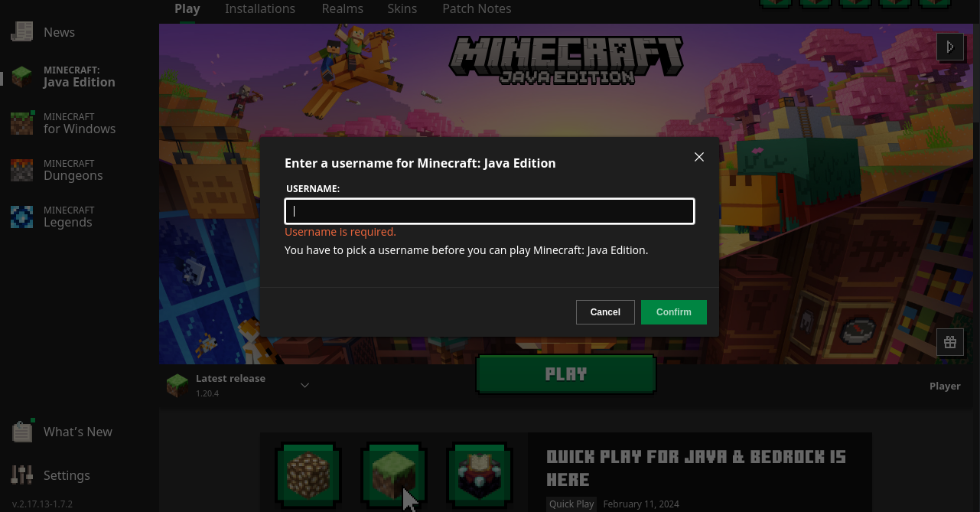Click the dirt block Quick Play icon
Image resolution: width=980 pixels, height=512 pixels.
pyautogui.click(x=308, y=474)
